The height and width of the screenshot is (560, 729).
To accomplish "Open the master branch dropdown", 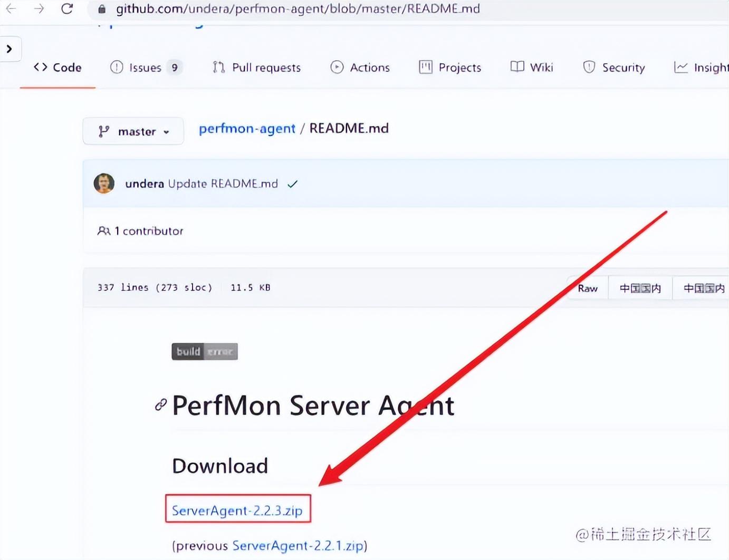I will tap(133, 131).
